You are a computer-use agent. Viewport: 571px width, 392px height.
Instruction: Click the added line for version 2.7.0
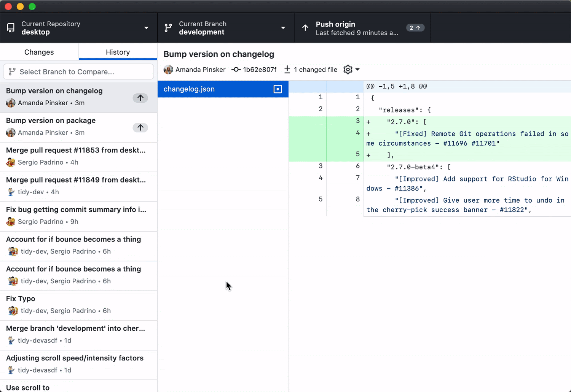pos(419,122)
